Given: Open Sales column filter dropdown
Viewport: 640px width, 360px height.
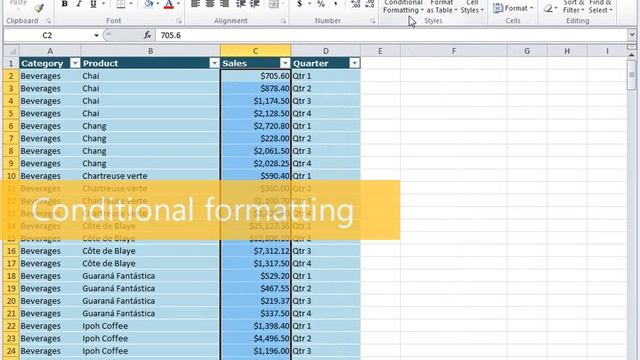Looking at the screenshot, I should [x=285, y=63].
